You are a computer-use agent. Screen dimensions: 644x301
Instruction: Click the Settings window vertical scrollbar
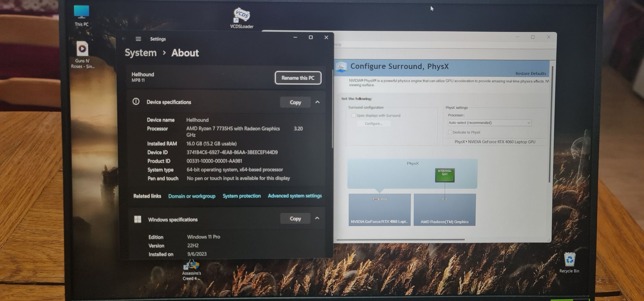pyautogui.click(x=332, y=108)
